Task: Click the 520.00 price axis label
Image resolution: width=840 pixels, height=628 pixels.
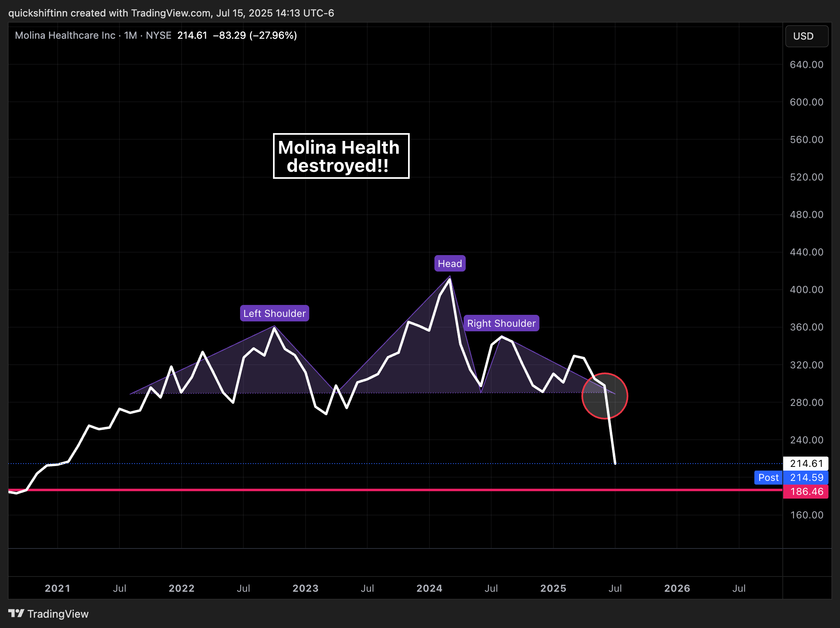Action: pyautogui.click(x=806, y=177)
